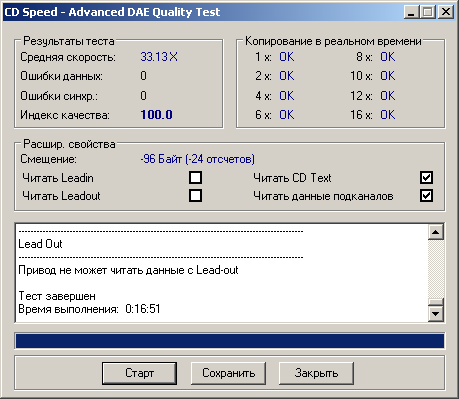Click the Lead Out line in log

[40, 244]
